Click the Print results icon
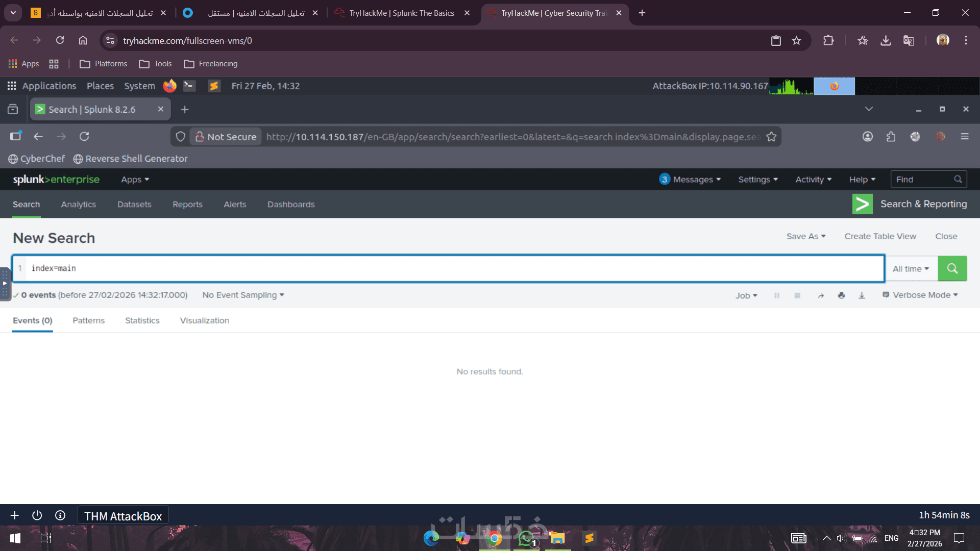This screenshot has width=980, height=551. [841, 295]
